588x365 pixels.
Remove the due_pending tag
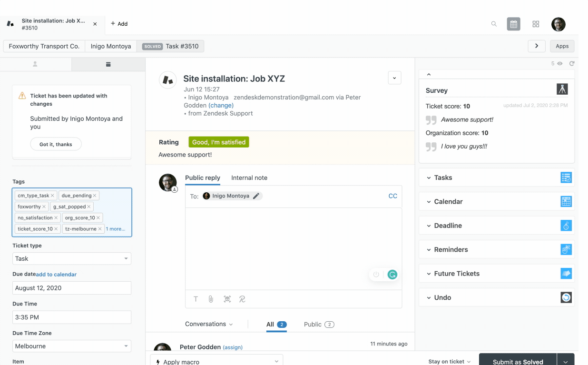click(x=95, y=196)
